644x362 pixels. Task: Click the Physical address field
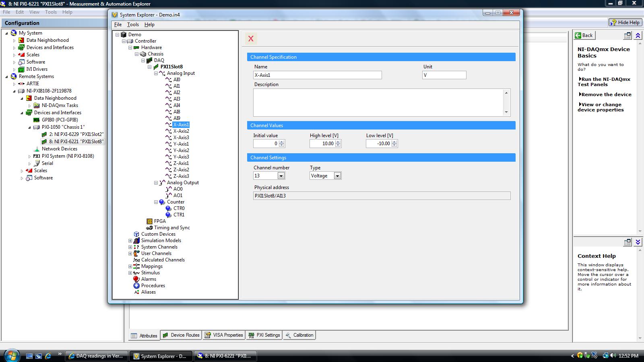(382, 196)
